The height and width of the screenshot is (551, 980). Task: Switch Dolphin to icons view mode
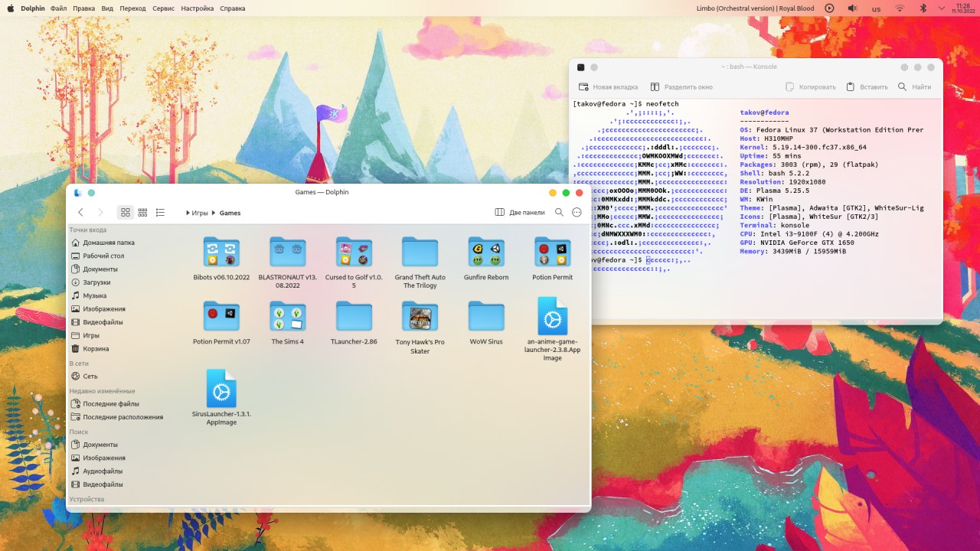pos(126,212)
